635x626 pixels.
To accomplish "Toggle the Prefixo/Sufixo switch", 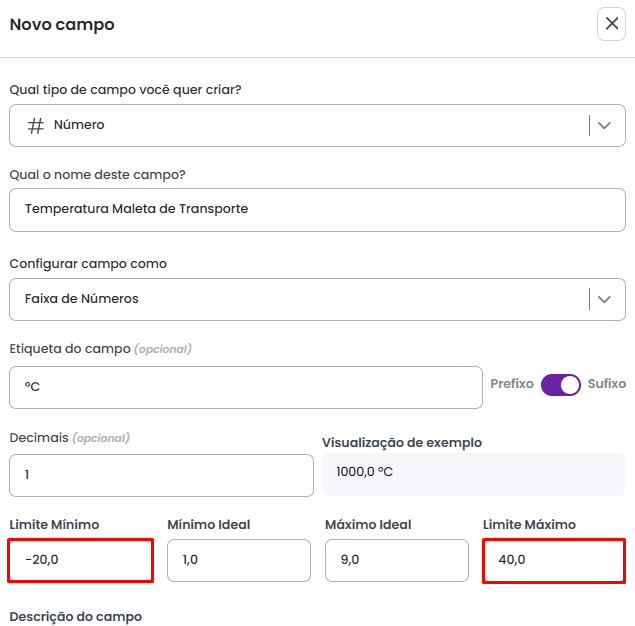I will (x=561, y=385).
